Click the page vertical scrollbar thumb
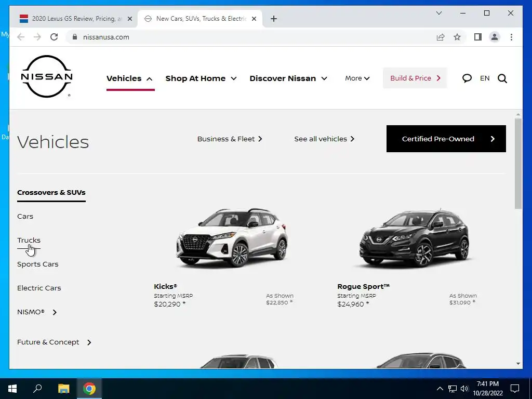Viewport: 532px width, 399px height. [x=518, y=164]
